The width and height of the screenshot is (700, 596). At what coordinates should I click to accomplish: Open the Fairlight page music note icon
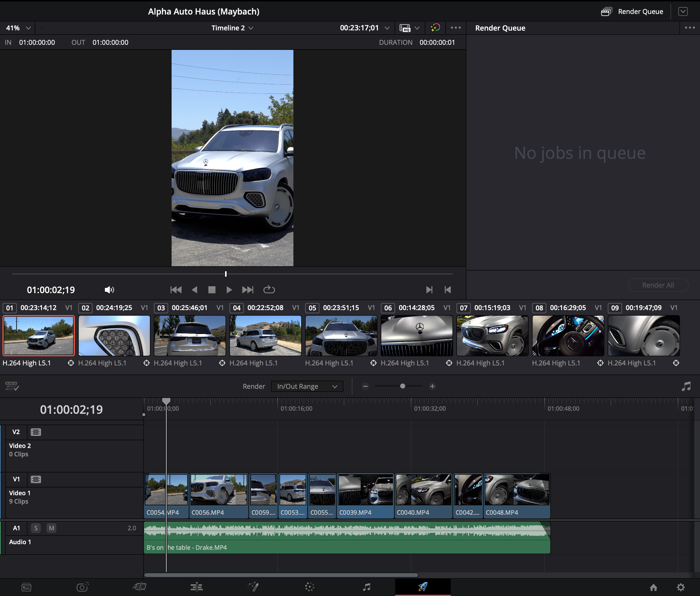point(367,587)
